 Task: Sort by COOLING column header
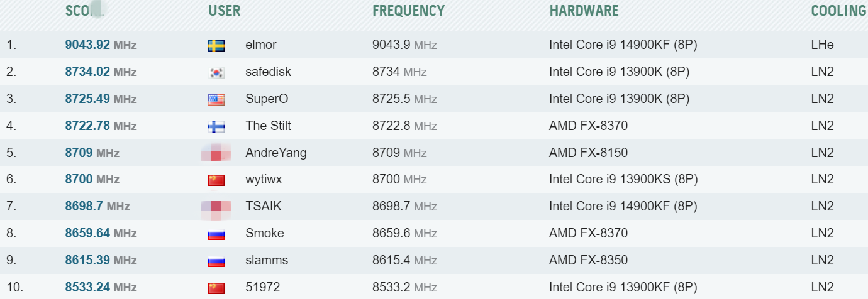click(x=838, y=11)
